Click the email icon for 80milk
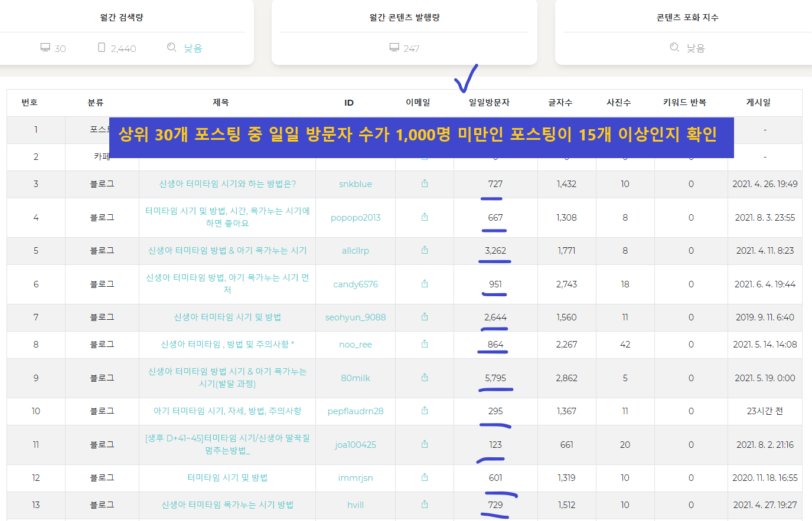 (x=425, y=378)
